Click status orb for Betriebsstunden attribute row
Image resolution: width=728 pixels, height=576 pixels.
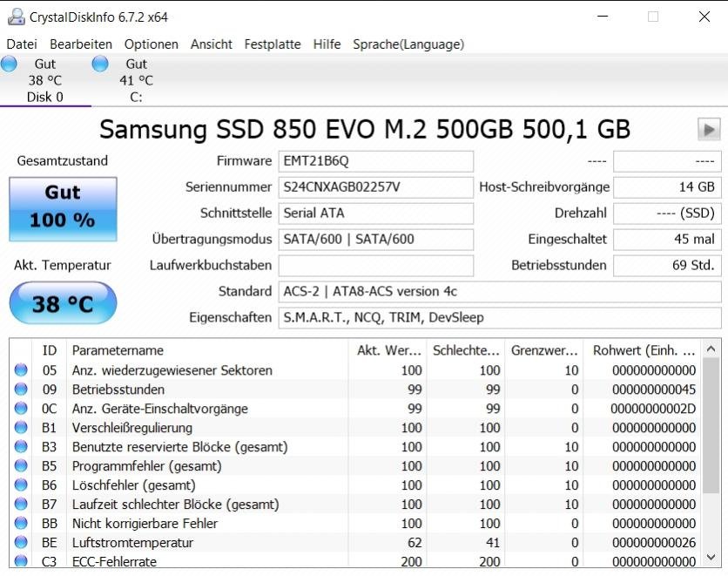coord(21,389)
